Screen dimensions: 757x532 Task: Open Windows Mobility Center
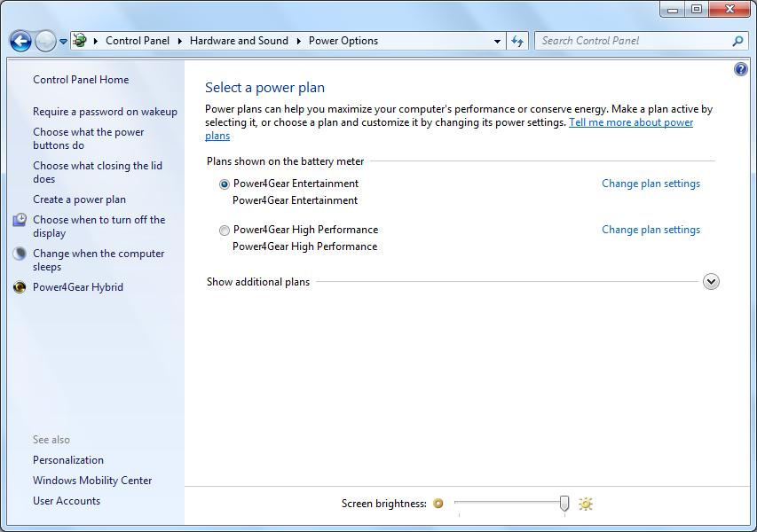pos(92,481)
